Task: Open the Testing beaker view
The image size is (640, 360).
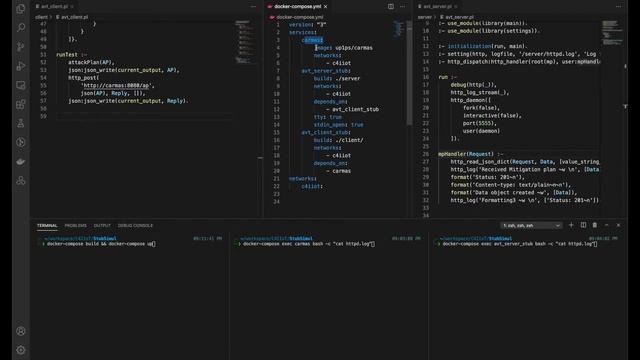Action: [x=21, y=123]
